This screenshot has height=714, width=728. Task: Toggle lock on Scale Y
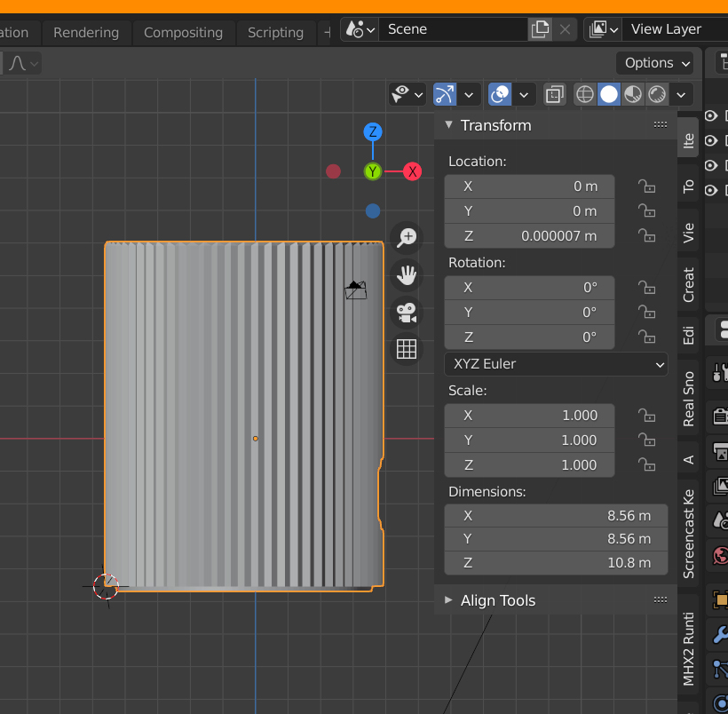pos(647,440)
